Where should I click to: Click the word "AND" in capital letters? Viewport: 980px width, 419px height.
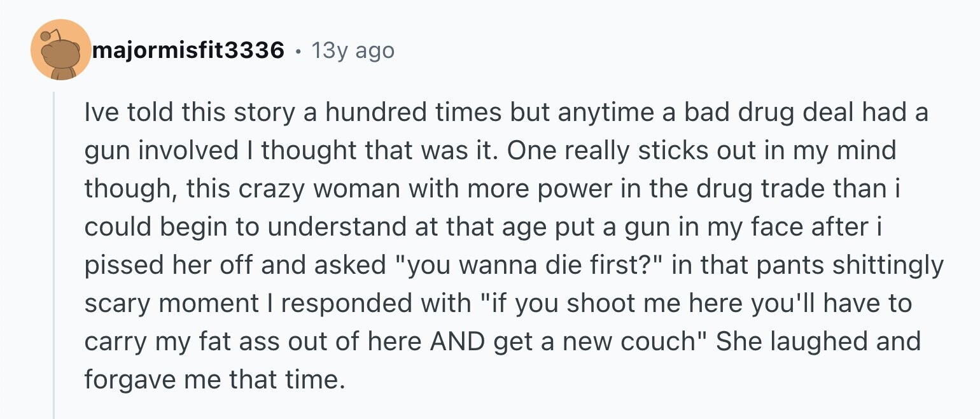[454, 342]
